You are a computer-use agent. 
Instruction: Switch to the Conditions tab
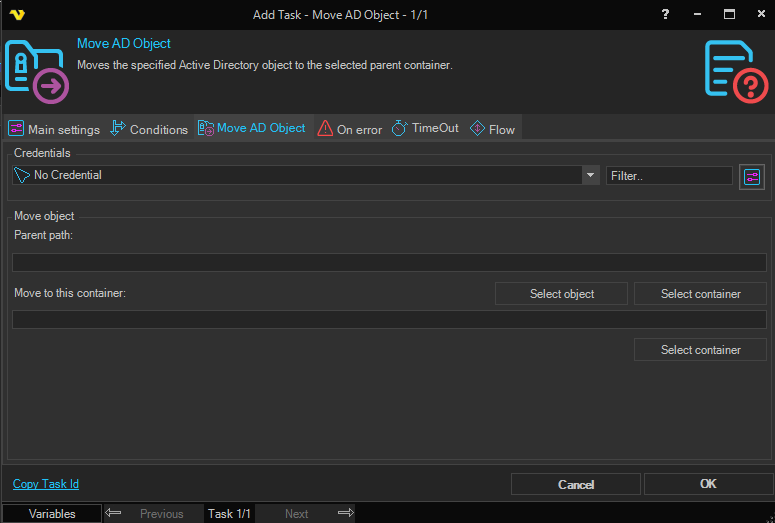coord(149,129)
